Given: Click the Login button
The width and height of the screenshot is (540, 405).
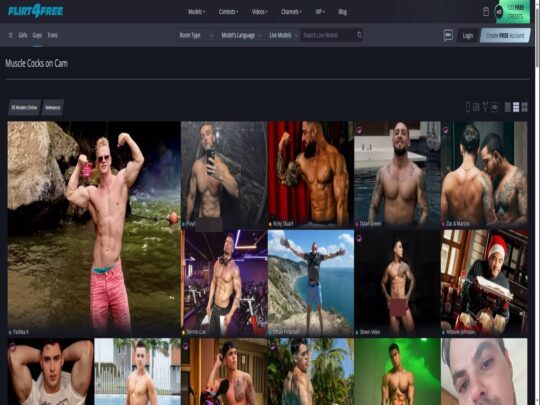Looking at the screenshot, I should point(468,35).
